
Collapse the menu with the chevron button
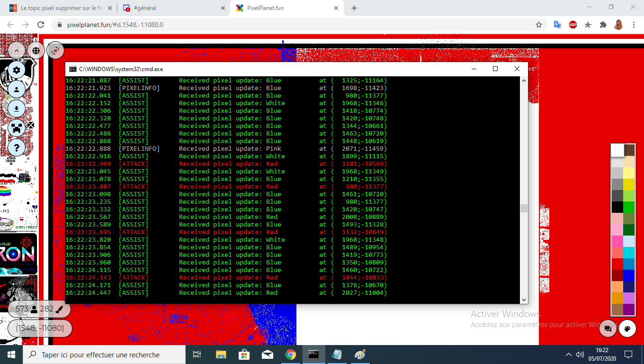[17, 50]
